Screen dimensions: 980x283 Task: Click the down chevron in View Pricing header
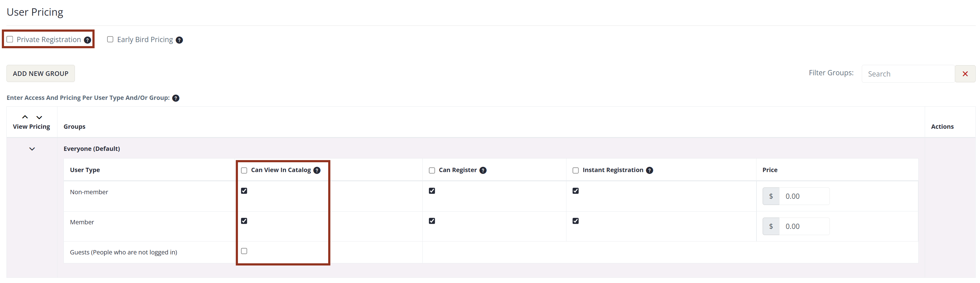[x=39, y=116]
